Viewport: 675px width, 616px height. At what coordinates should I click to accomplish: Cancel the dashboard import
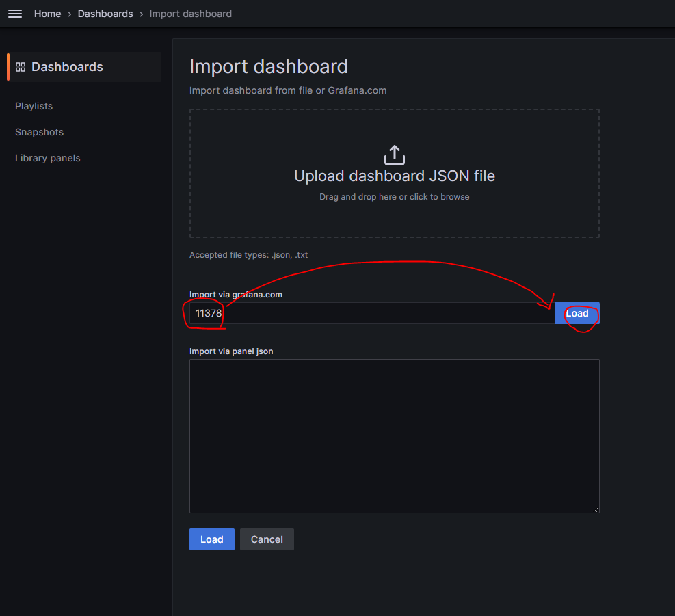coord(267,539)
